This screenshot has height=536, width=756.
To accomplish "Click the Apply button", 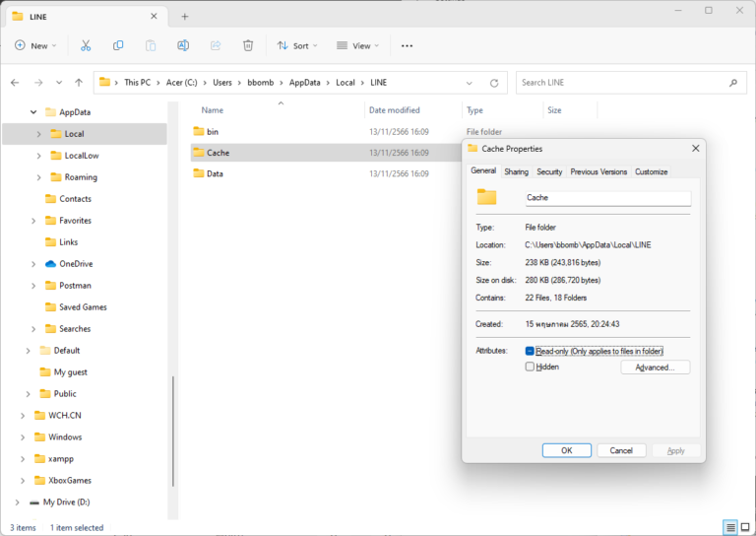I will click(675, 450).
